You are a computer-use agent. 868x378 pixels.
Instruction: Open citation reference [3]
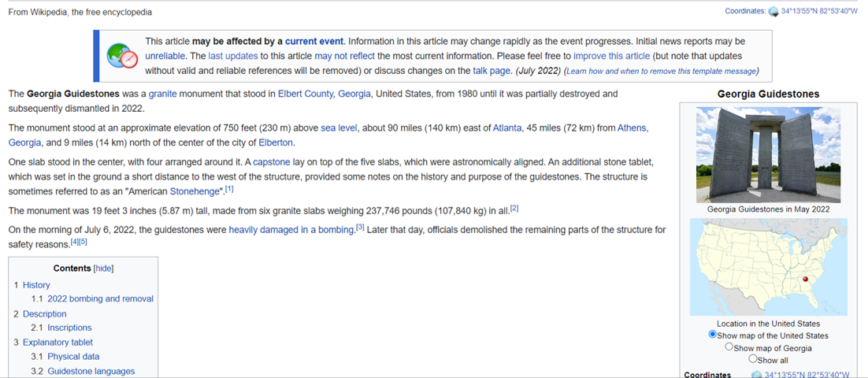[x=360, y=228]
